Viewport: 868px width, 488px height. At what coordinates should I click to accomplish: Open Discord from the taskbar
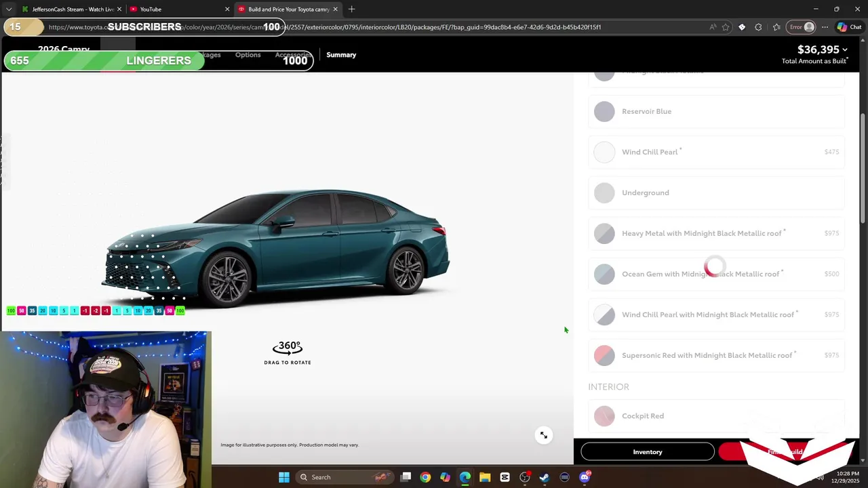585,477
